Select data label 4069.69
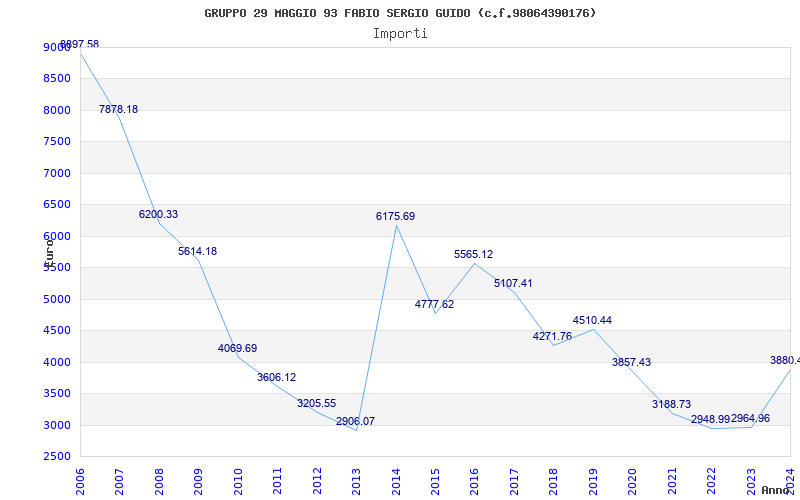800x500 pixels. coord(237,348)
